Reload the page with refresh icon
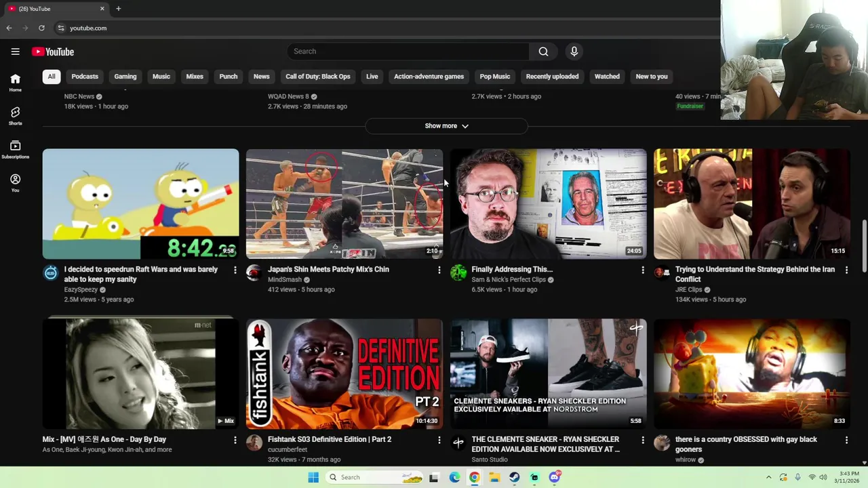 (x=41, y=28)
